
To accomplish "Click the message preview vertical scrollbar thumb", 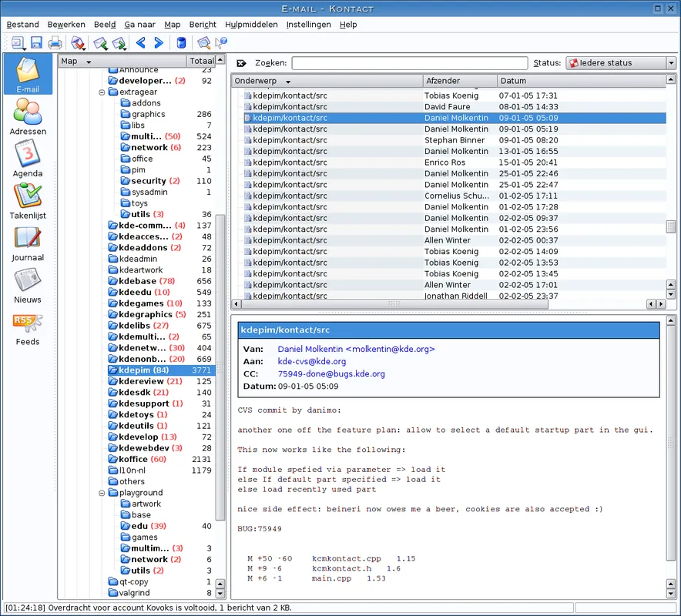I will (670, 444).
